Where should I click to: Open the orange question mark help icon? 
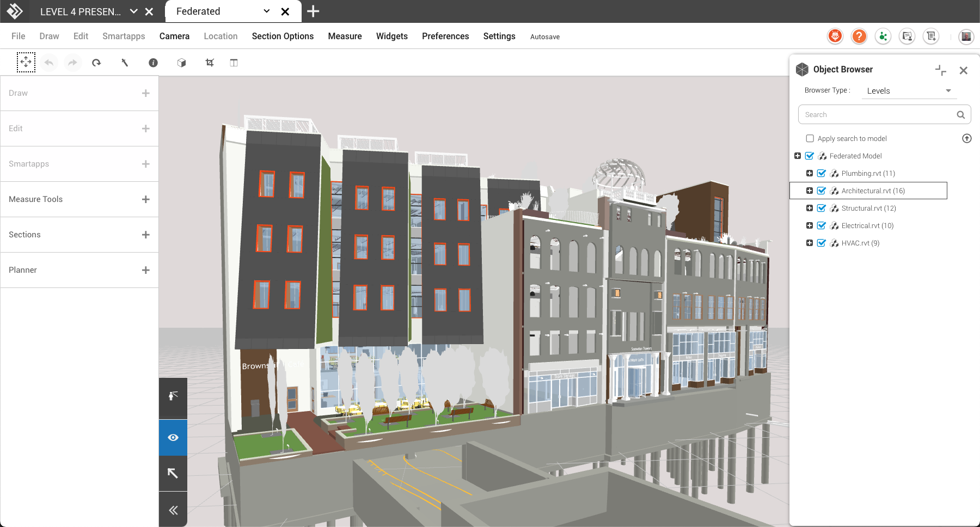859,36
